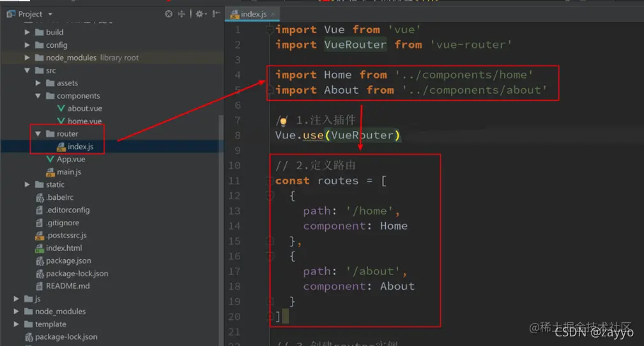Click the Project panel vertical scrollbar
644x346 pixels.
[x=221, y=230]
